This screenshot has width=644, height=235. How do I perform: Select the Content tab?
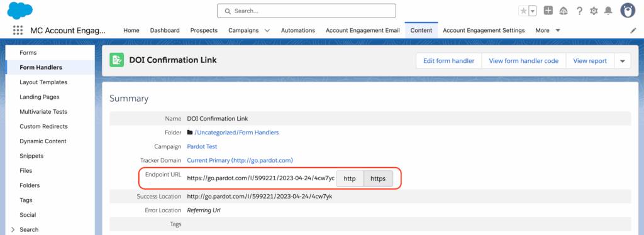421,30
